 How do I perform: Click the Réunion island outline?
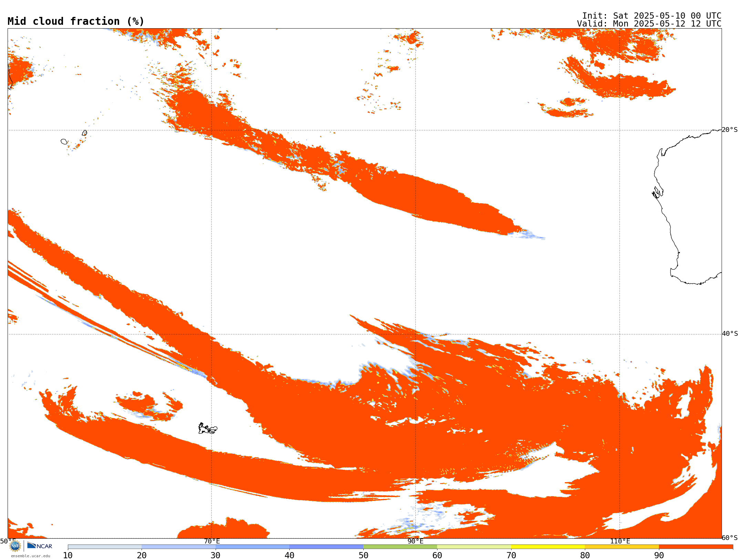coord(64,142)
